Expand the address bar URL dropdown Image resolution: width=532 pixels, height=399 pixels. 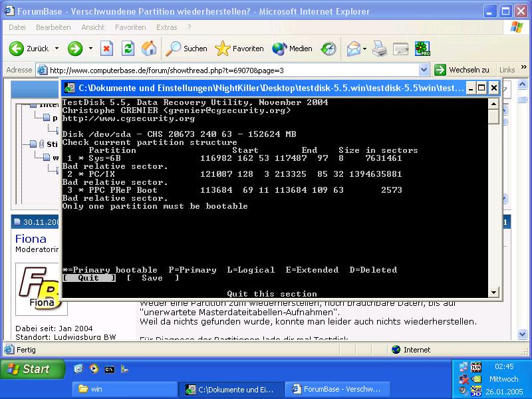424,70
